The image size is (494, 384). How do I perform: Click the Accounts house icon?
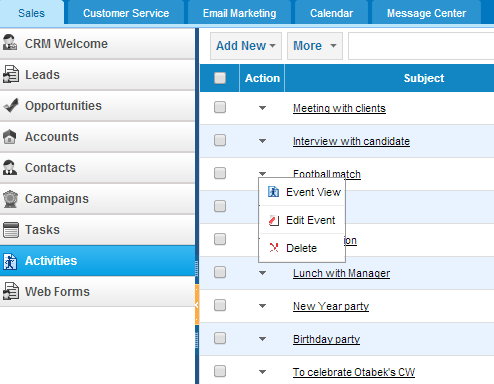coord(10,136)
